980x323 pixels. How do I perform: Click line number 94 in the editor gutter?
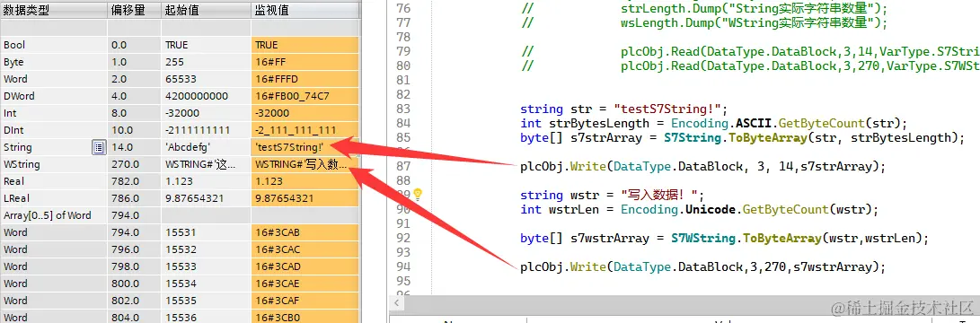(403, 266)
